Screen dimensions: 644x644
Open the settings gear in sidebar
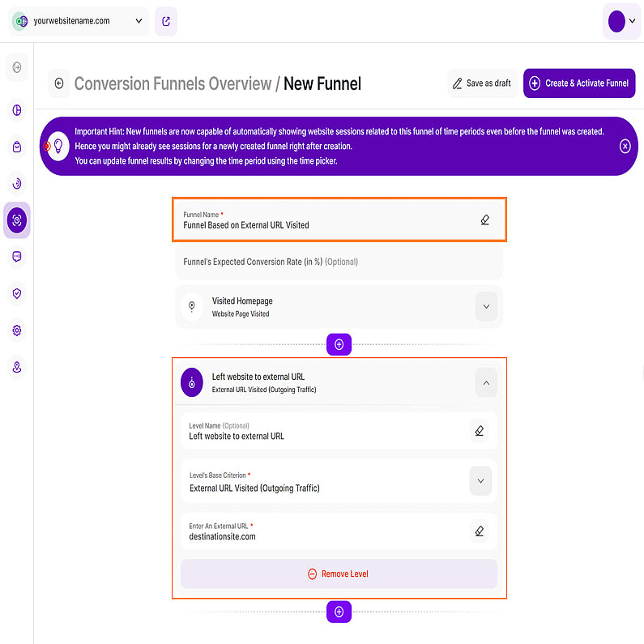click(x=17, y=331)
